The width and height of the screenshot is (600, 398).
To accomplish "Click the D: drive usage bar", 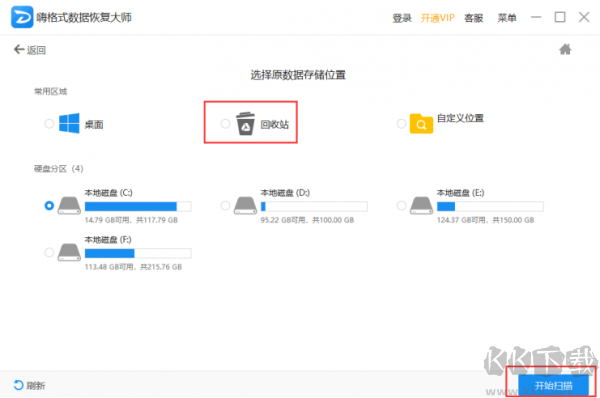I will click(314, 207).
